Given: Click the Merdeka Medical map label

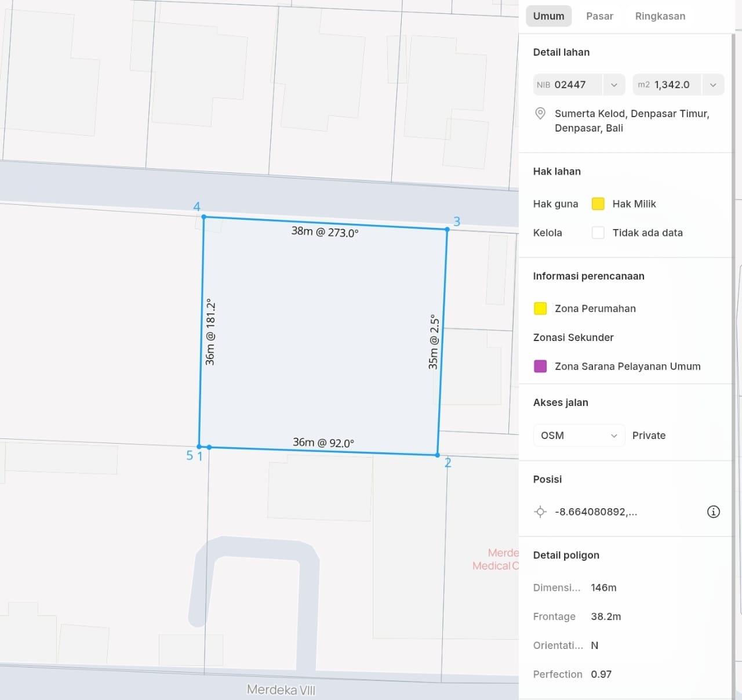Looking at the screenshot, I should click(496, 559).
